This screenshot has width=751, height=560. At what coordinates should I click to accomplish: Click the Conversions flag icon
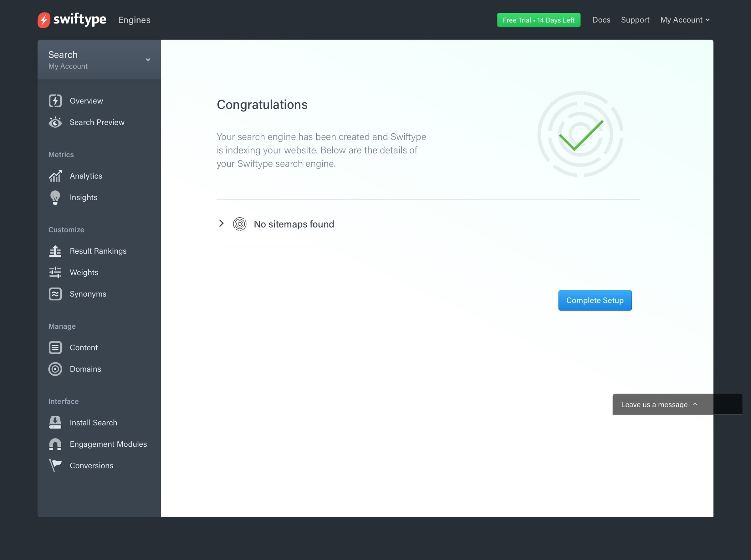tap(55, 465)
